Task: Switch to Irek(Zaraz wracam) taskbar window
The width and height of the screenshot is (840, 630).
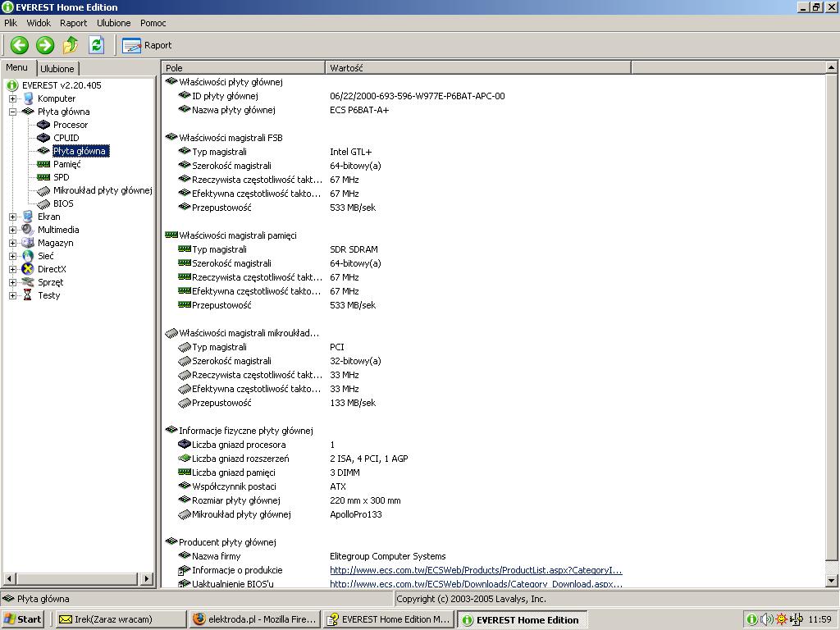Action: [121, 619]
